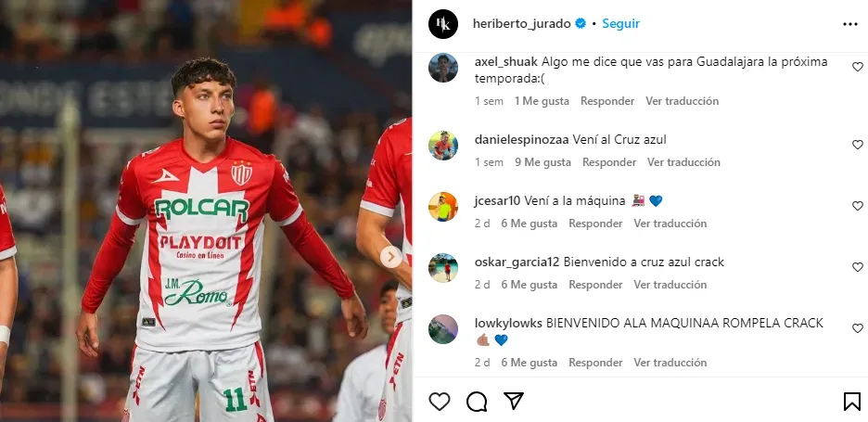This screenshot has width=868, height=422.
Task: Share the post via paper plane icon
Action: coord(514,401)
